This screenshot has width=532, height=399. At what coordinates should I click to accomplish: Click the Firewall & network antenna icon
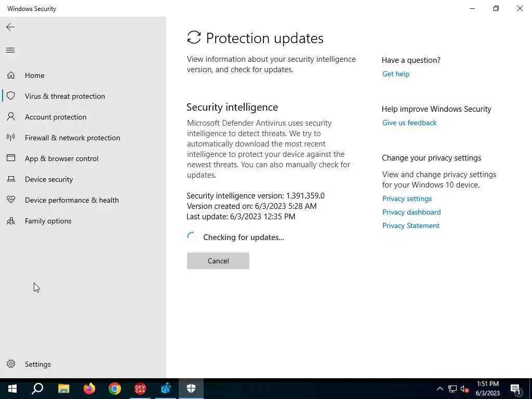point(11,137)
